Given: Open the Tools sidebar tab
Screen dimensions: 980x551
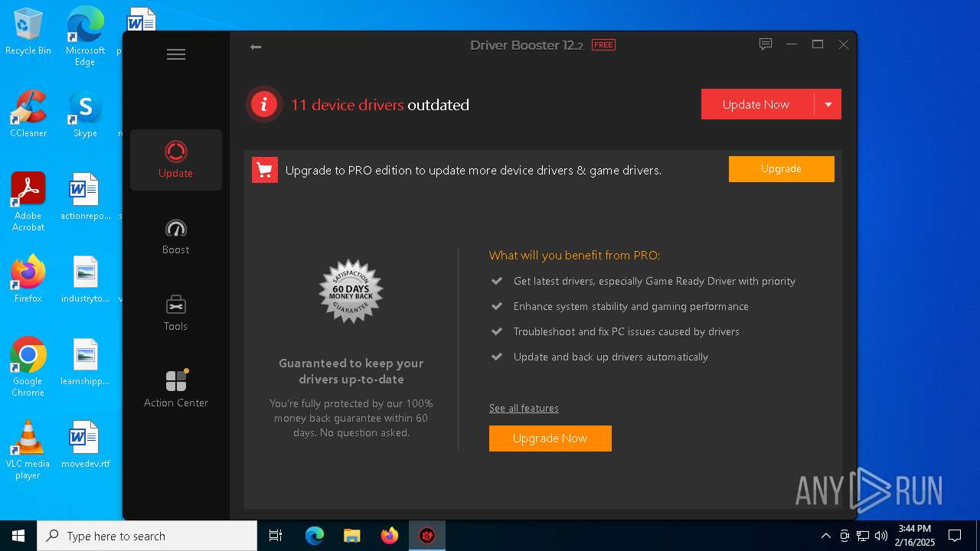Looking at the screenshot, I should [x=176, y=313].
